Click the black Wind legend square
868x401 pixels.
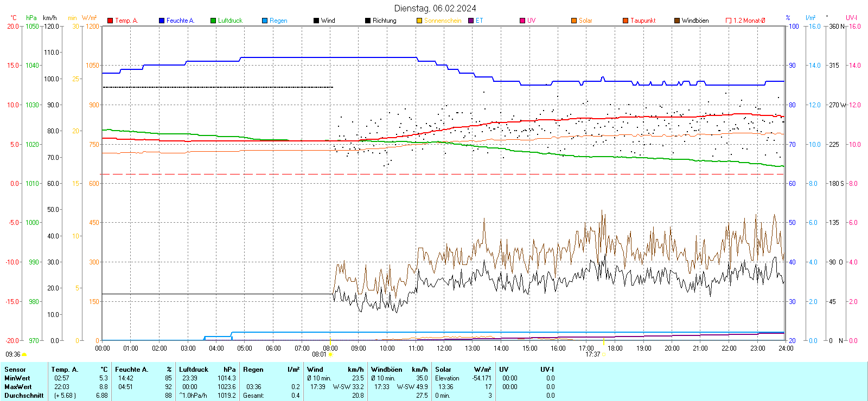[x=316, y=21]
